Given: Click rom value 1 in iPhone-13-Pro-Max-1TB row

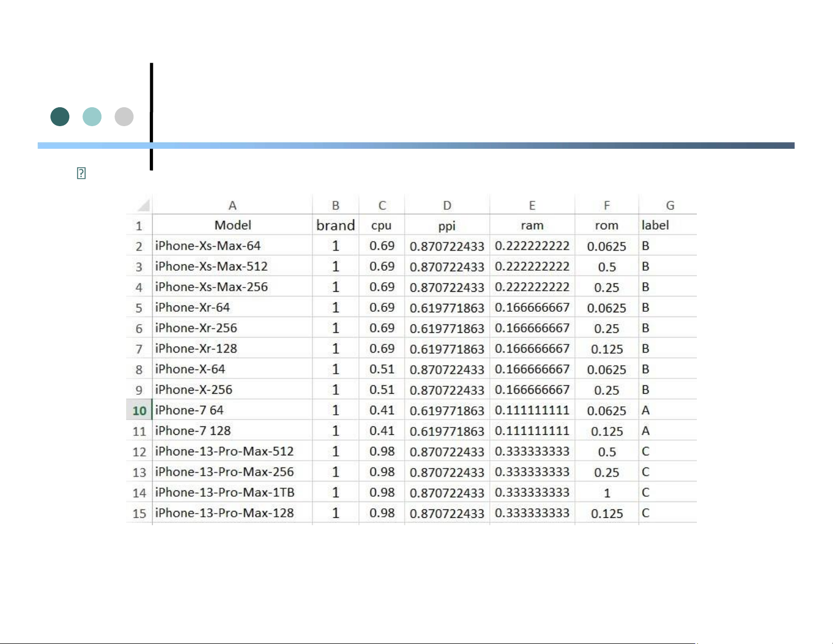Looking at the screenshot, I should (607, 493).
